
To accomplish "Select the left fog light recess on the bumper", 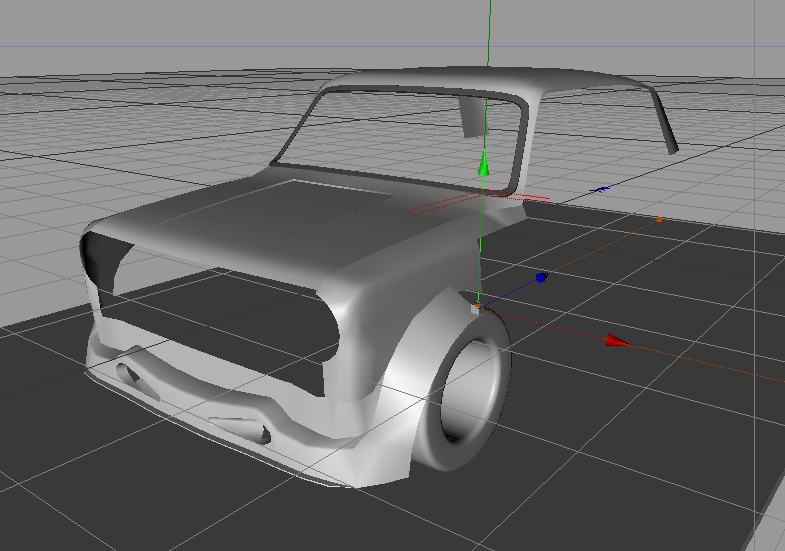I will pyautogui.click(x=128, y=373).
